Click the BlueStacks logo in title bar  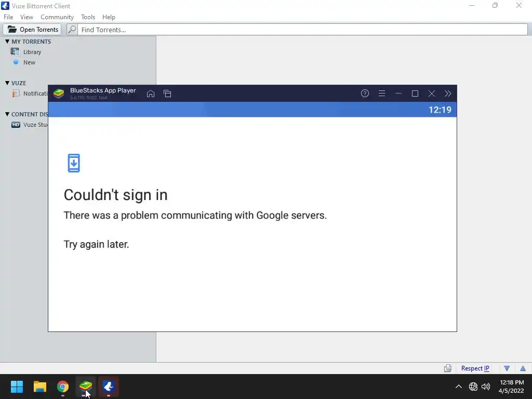coord(59,94)
